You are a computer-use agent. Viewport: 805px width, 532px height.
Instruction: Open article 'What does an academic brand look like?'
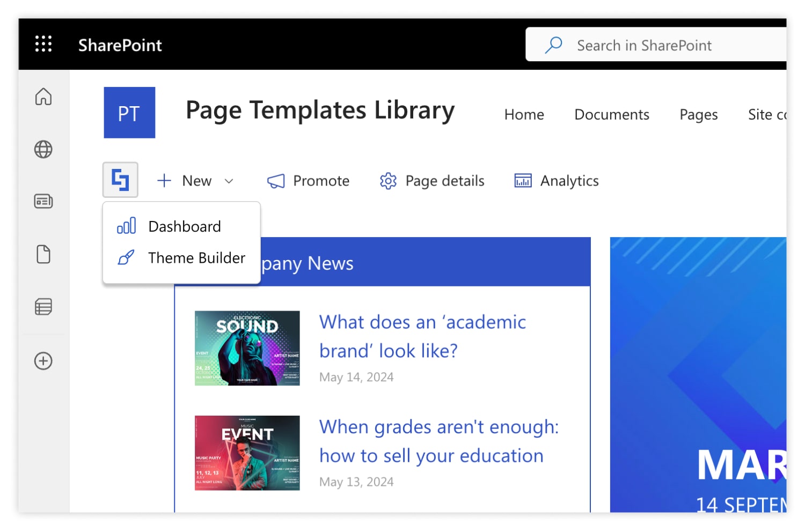422,336
